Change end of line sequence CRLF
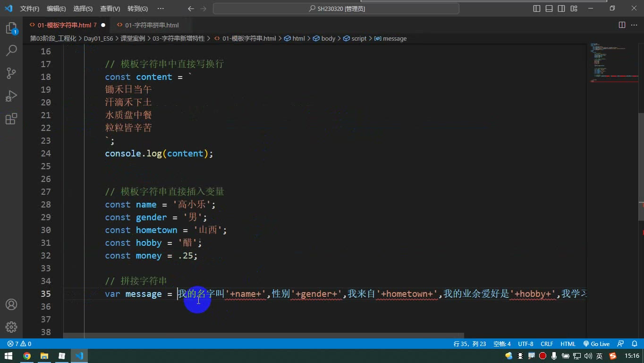 547,344
